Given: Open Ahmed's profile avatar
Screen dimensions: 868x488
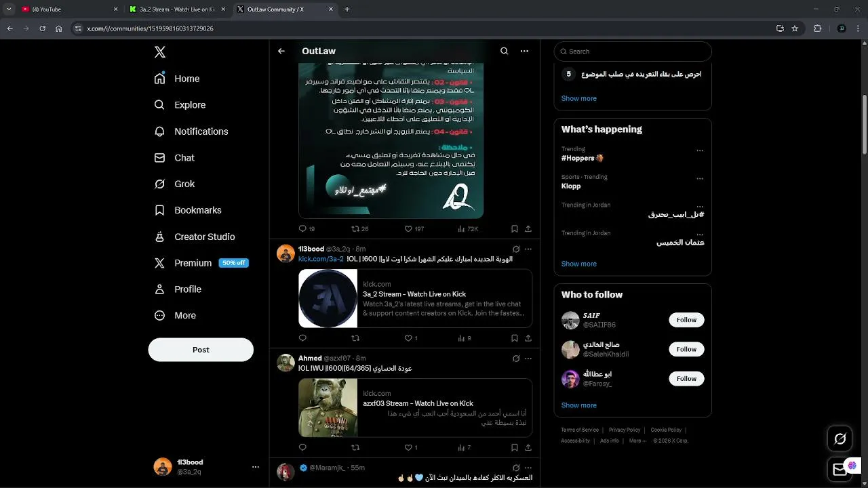Looking at the screenshot, I should (x=285, y=363).
